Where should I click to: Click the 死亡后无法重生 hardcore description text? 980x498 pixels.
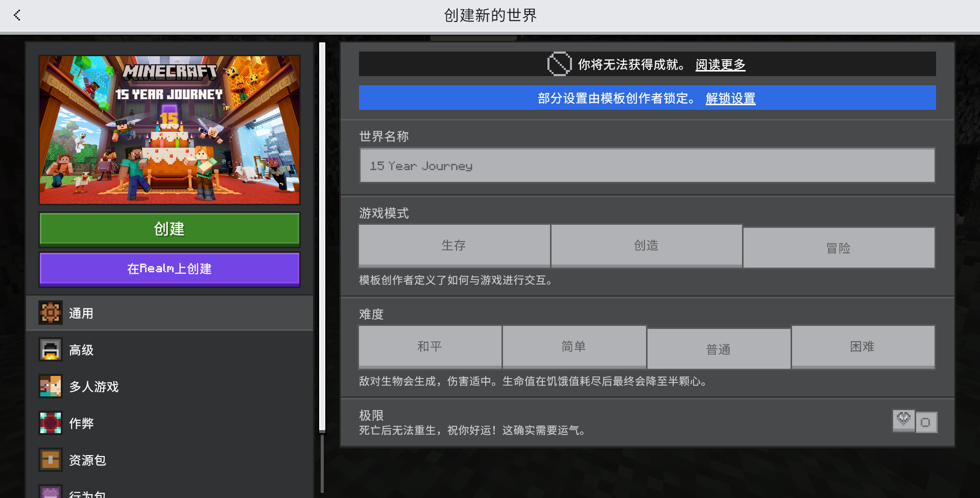[472, 431]
